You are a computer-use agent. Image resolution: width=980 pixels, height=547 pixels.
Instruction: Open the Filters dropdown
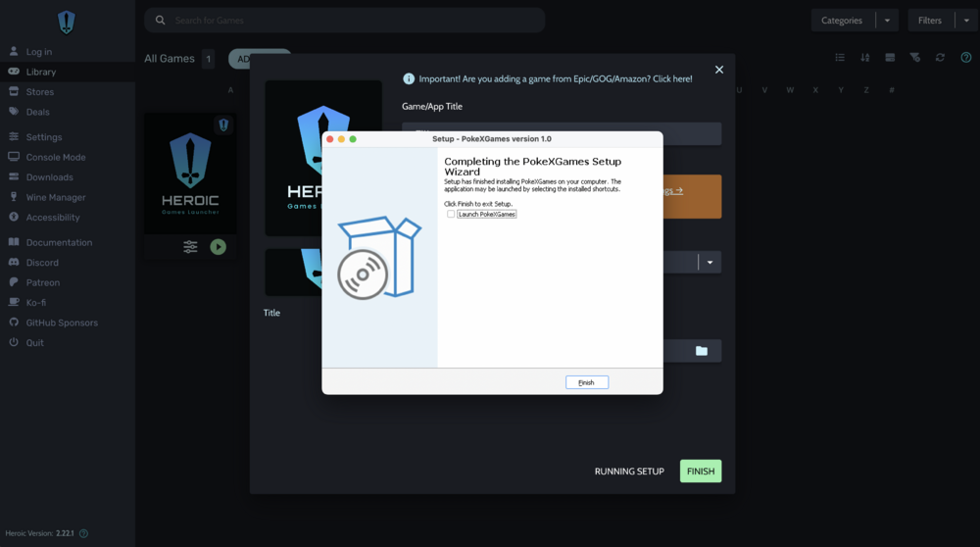coord(930,20)
